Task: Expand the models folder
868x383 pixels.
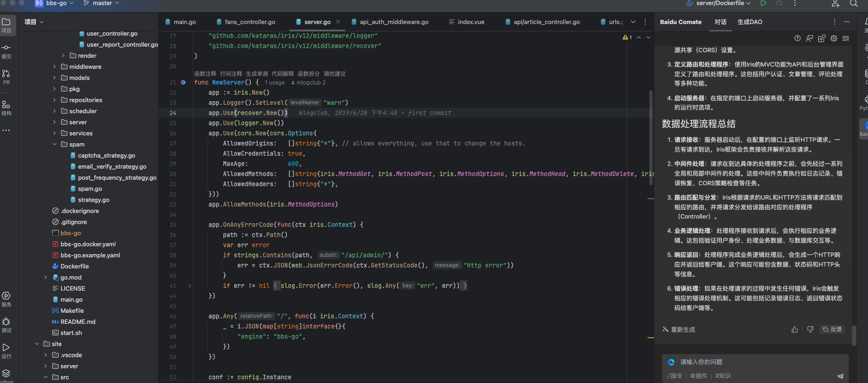Action: [55, 78]
